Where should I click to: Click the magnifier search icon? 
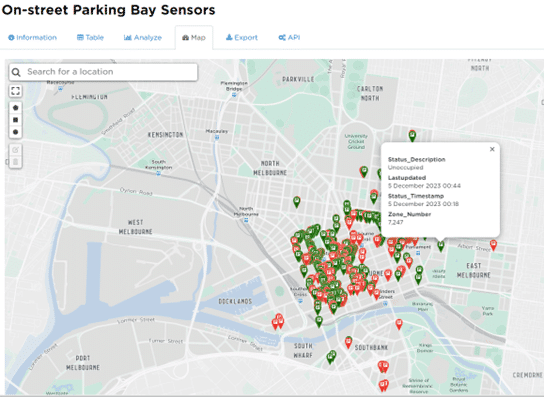[16, 72]
